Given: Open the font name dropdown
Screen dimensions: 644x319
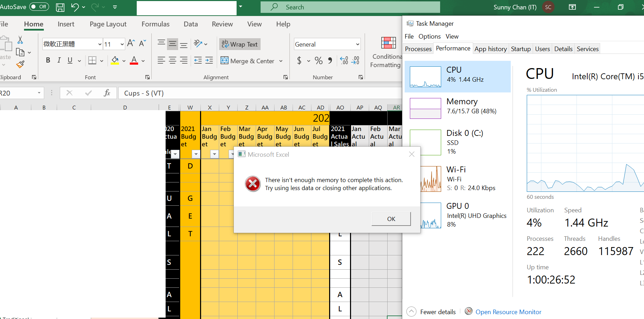Looking at the screenshot, I should pyautogui.click(x=100, y=44).
